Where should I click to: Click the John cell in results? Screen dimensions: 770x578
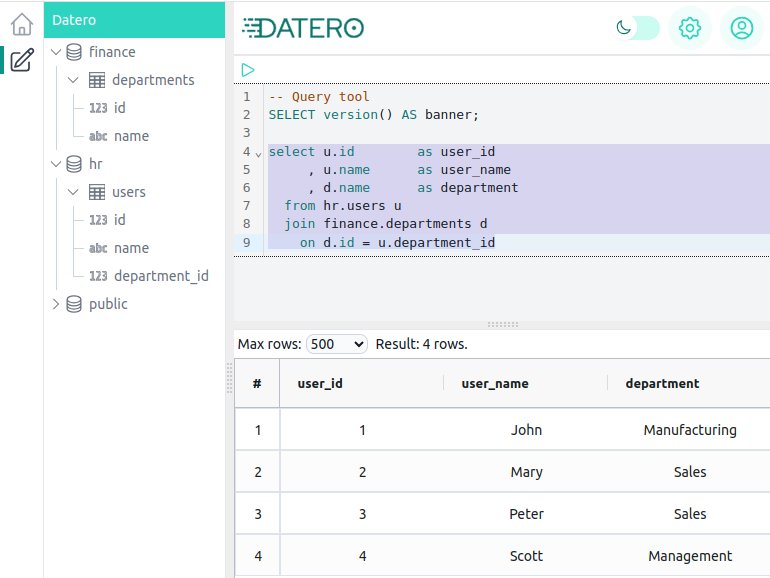click(526, 430)
